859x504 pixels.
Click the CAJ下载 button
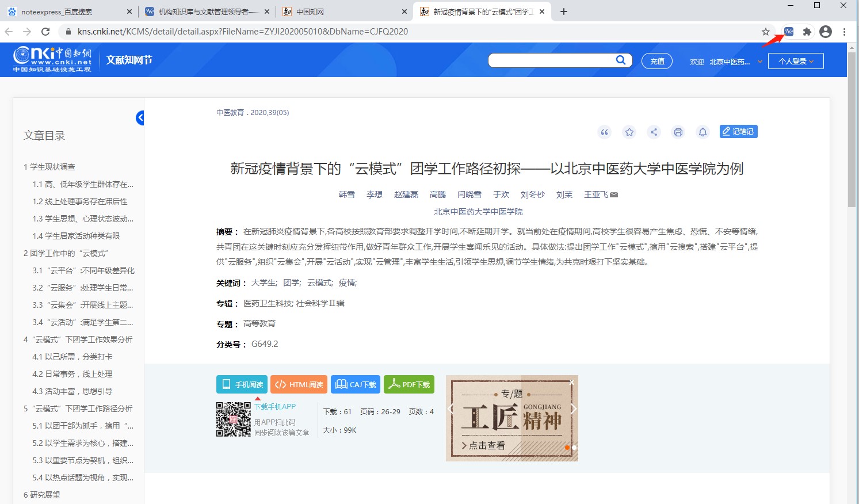pyautogui.click(x=356, y=384)
